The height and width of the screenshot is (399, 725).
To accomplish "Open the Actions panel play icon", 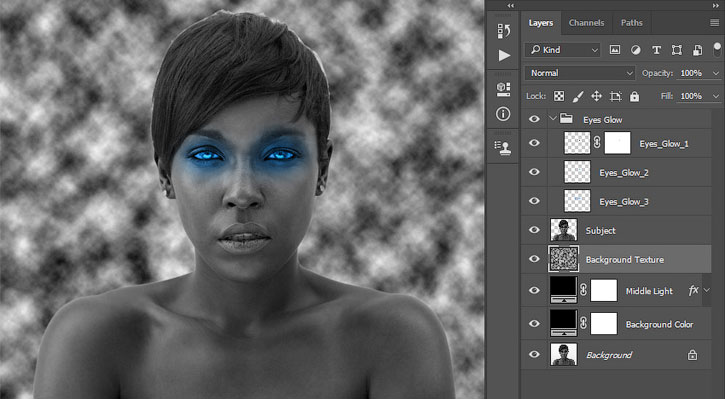I will click(x=504, y=55).
